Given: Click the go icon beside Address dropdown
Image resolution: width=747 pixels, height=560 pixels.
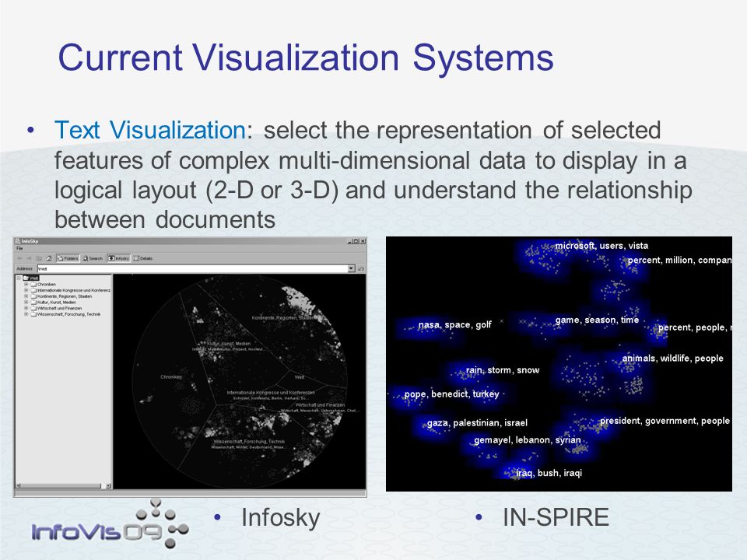Looking at the screenshot, I should click(360, 268).
